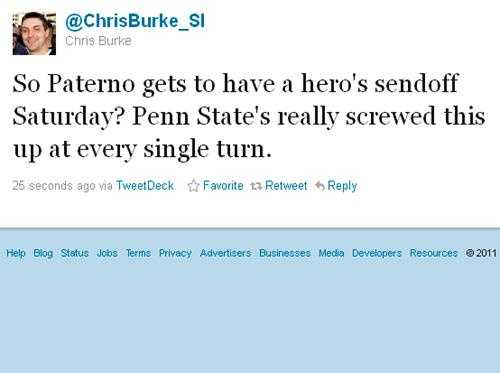Open the Businesses footer link
This screenshot has width=500, height=373.
[285, 253]
